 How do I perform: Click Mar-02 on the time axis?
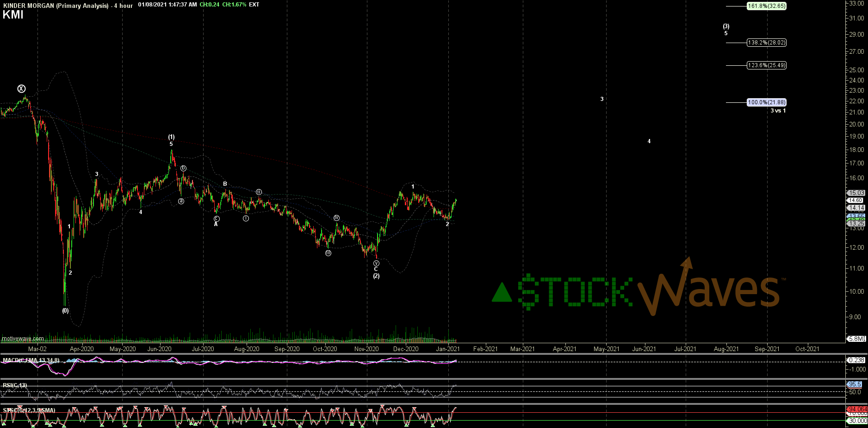(x=37, y=349)
